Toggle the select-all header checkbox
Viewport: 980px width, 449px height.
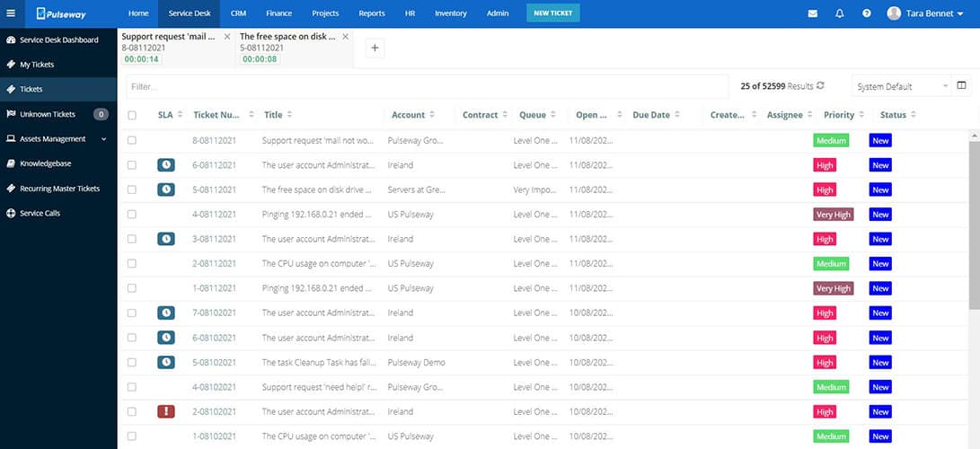tap(132, 115)
